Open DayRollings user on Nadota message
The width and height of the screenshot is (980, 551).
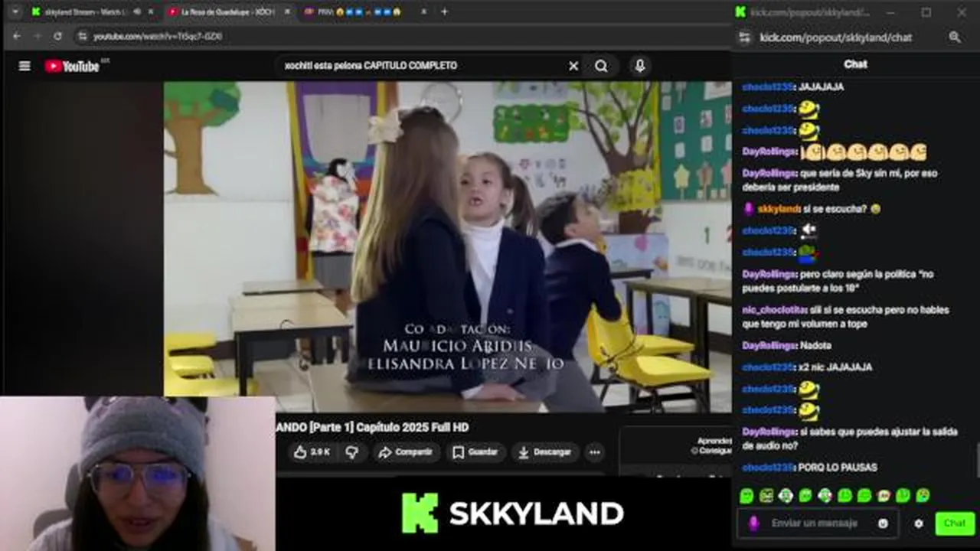[769, 346]
